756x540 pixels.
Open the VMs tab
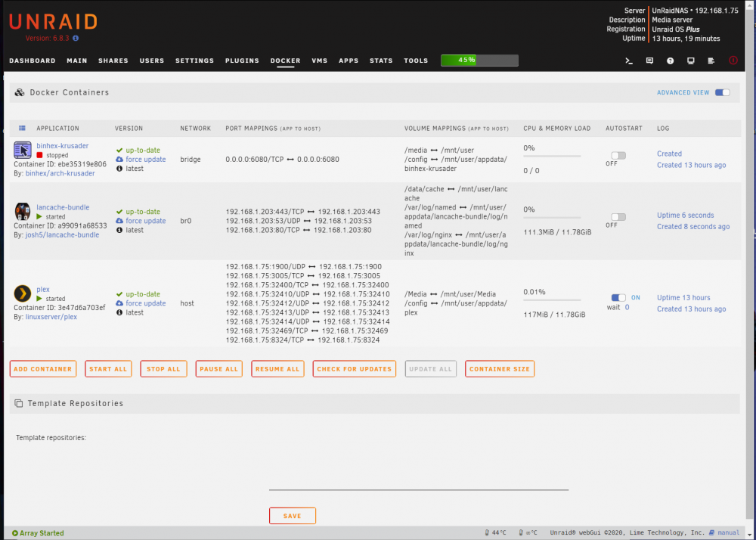pyautogui.click(x=320, y=61)
